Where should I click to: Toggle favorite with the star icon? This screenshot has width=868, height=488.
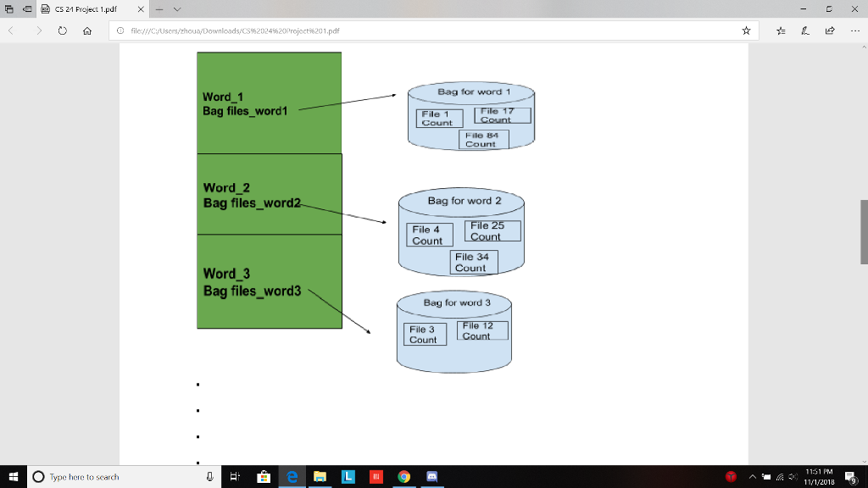click(746, 30)
